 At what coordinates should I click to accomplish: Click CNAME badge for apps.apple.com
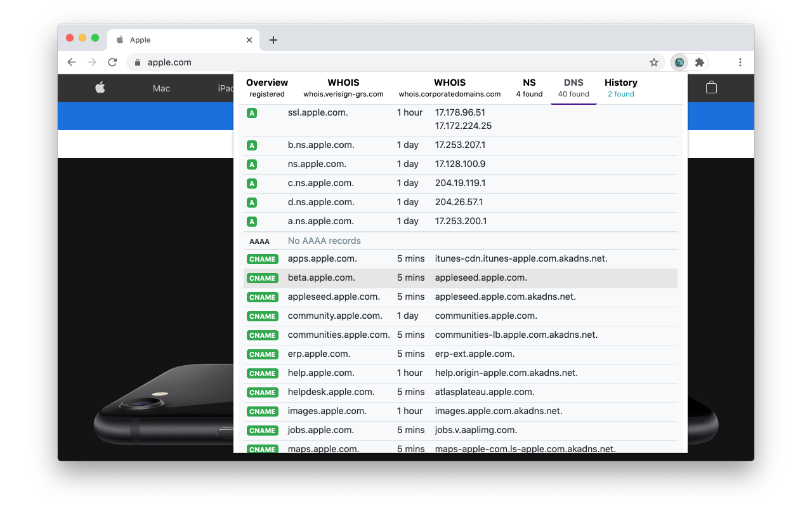click(x=263, y=259)
